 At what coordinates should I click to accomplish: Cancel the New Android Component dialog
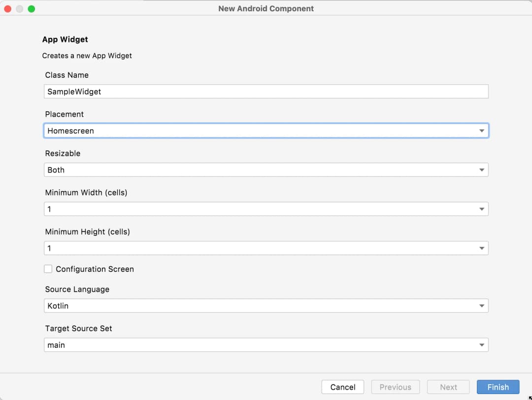point(342,387)
